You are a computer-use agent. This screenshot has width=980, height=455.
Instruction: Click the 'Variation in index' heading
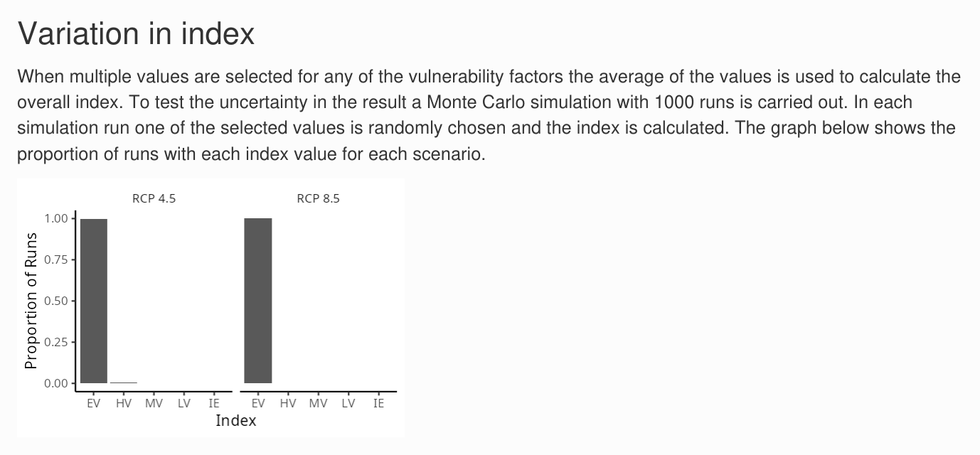(x=136, y=33)
